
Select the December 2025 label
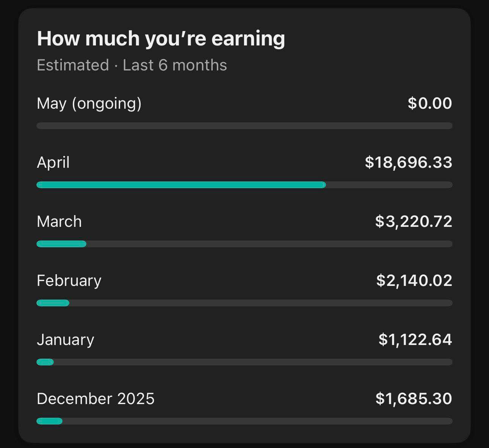pos(96,399)
